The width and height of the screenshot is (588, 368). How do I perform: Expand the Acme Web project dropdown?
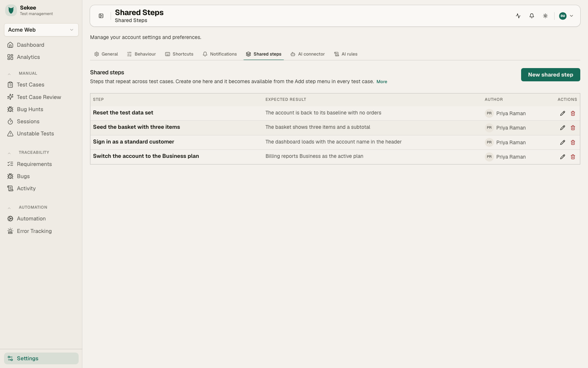(41, 30)
